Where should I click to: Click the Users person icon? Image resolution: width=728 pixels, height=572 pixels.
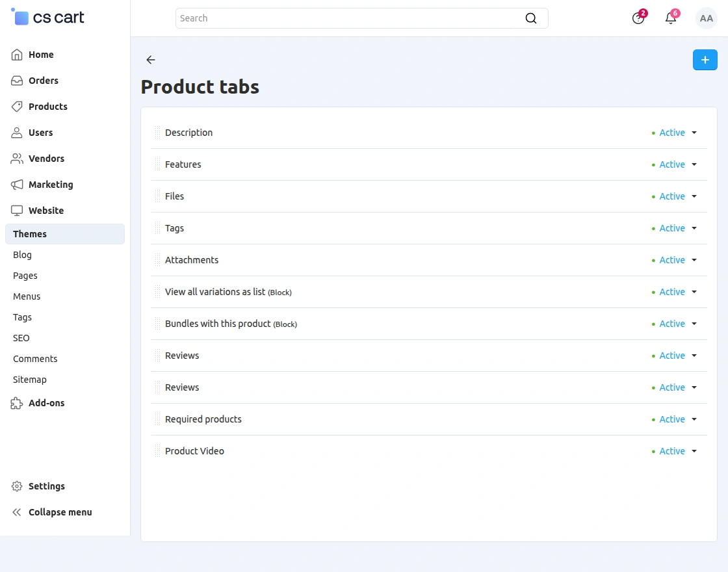[x=17, y=133]
